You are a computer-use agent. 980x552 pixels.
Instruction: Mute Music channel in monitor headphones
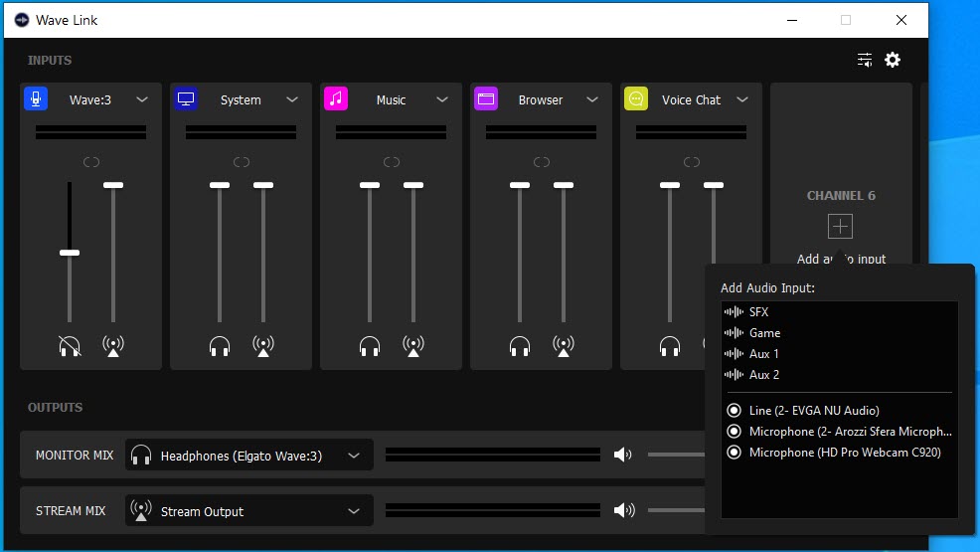(370, 346)
